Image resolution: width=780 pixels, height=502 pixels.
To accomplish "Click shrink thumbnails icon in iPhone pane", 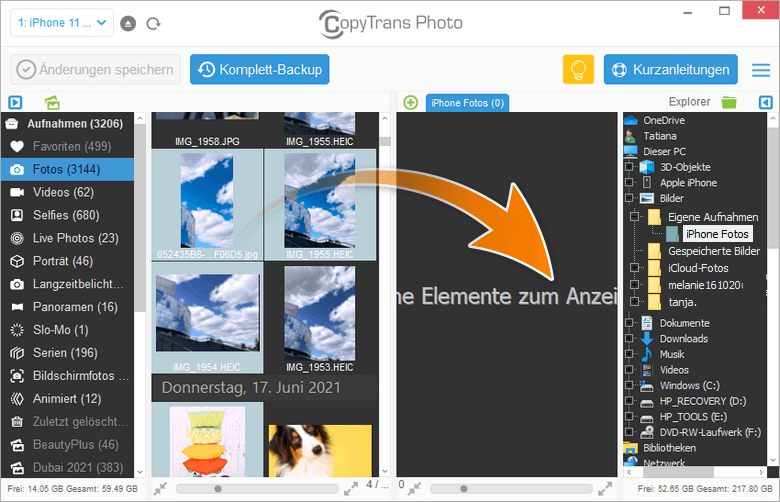I will click(x=160, y=489).
